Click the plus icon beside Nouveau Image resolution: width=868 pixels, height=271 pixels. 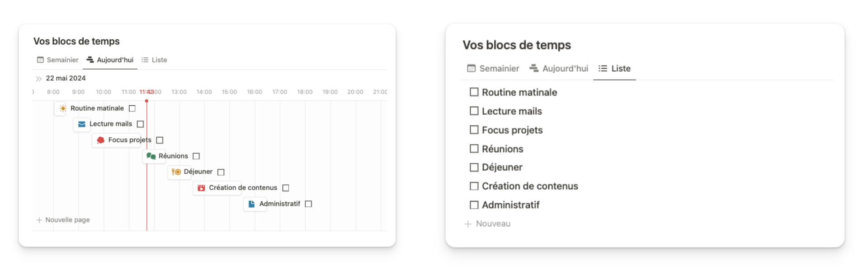click(x=468, y=224)
